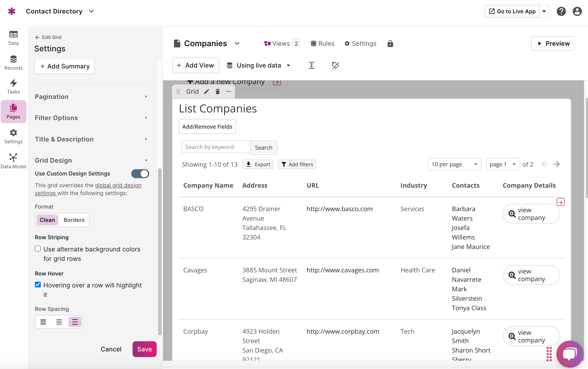This screenshot has width=588, height=369.
Task: Go to next page arrow in grid
Action: (556, 164)
